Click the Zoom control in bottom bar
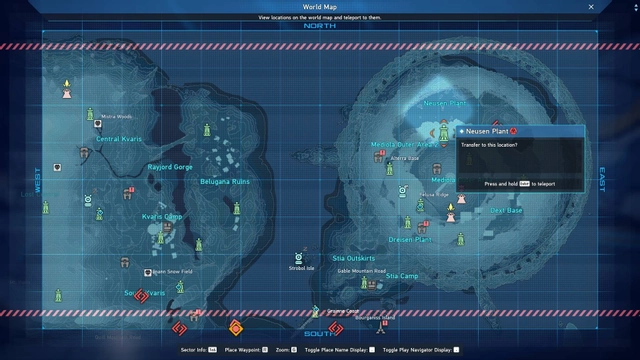Viewport: 640px width, 360px height. tap(286, 350)
